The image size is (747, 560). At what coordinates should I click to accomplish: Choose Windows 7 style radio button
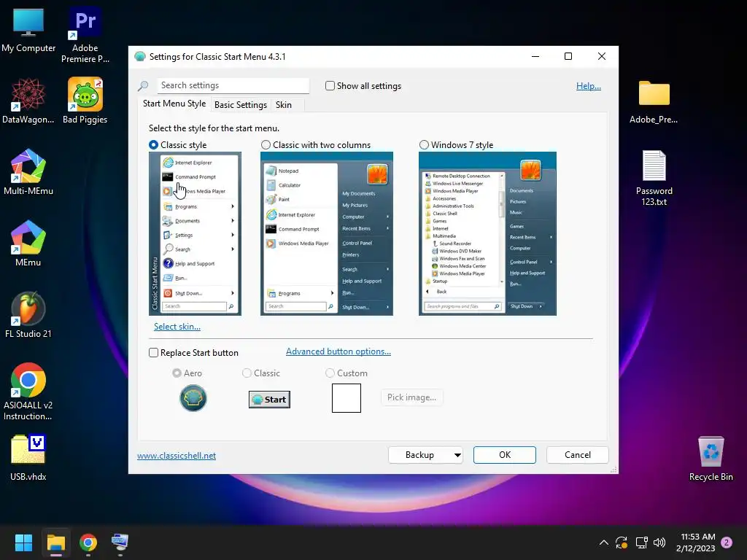tap(424, 145)
